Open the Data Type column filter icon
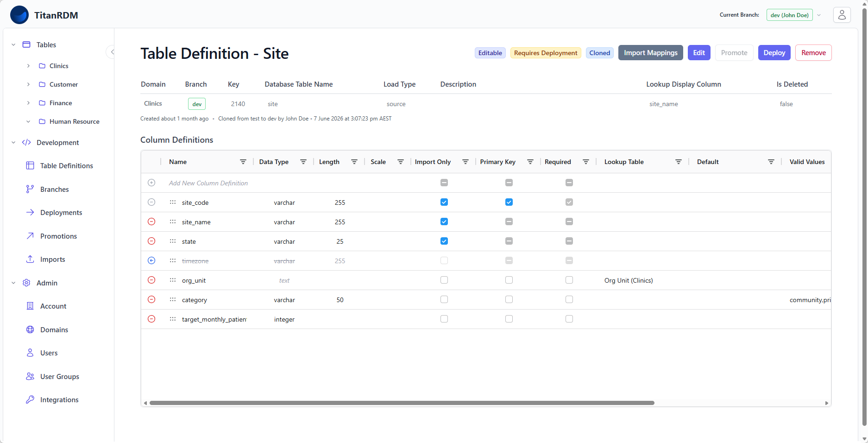 click(303, 162)
